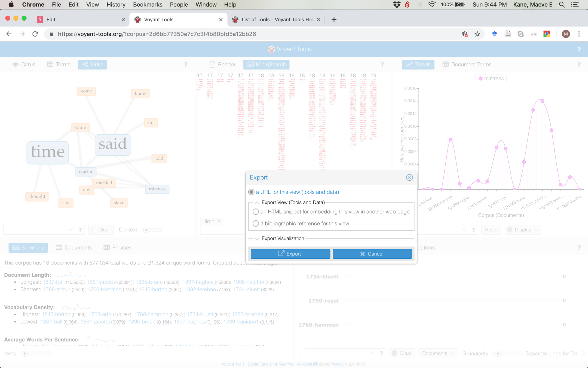The width and height of the screenshot is (588, 368).
Task: Close the Export dialog with X icon
Action: (409, 177)
